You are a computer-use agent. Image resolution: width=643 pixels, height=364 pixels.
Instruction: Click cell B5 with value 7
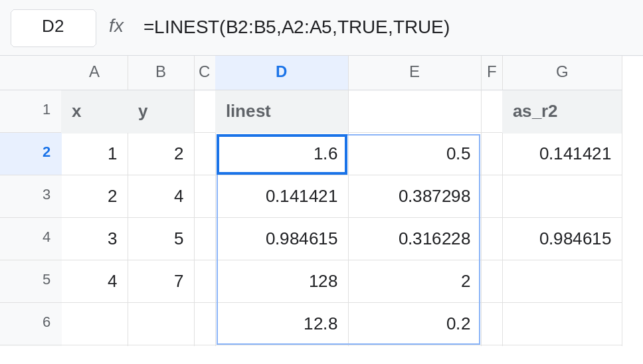coord(161,282)
